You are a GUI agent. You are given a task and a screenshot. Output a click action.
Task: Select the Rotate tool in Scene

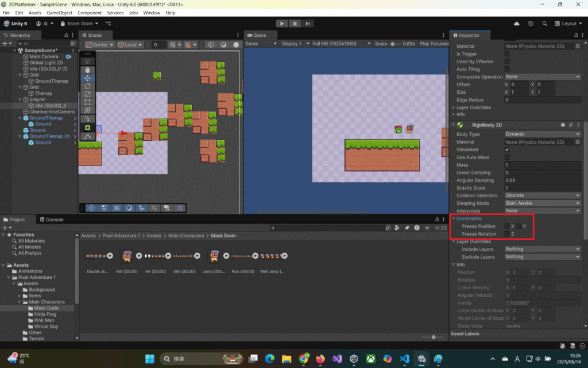click(87, 86)
